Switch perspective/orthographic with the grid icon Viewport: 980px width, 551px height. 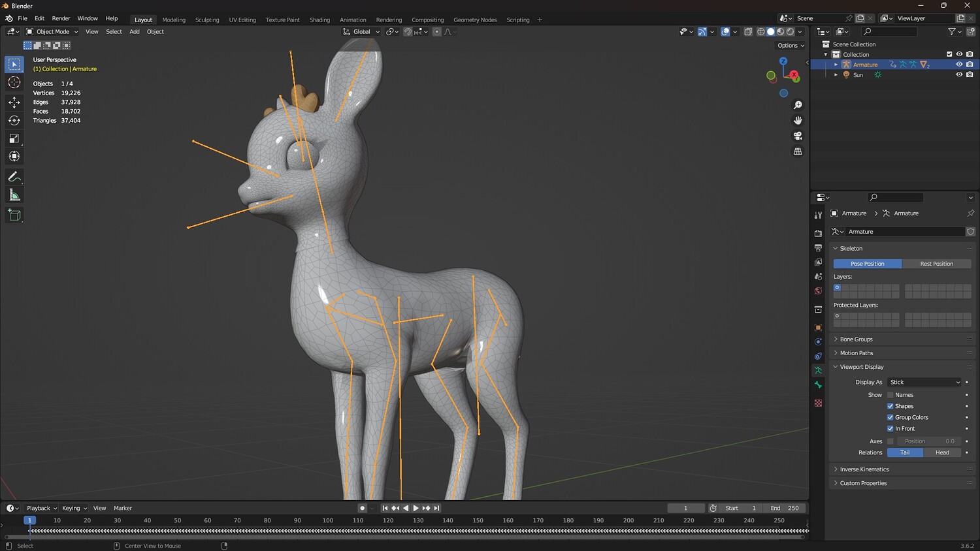[x=798, y=151]
